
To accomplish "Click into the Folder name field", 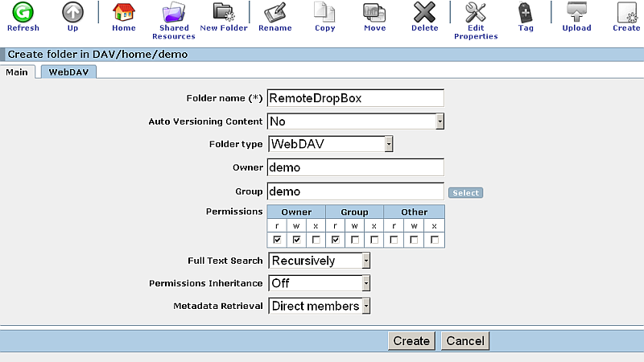I will pos(355,98).
